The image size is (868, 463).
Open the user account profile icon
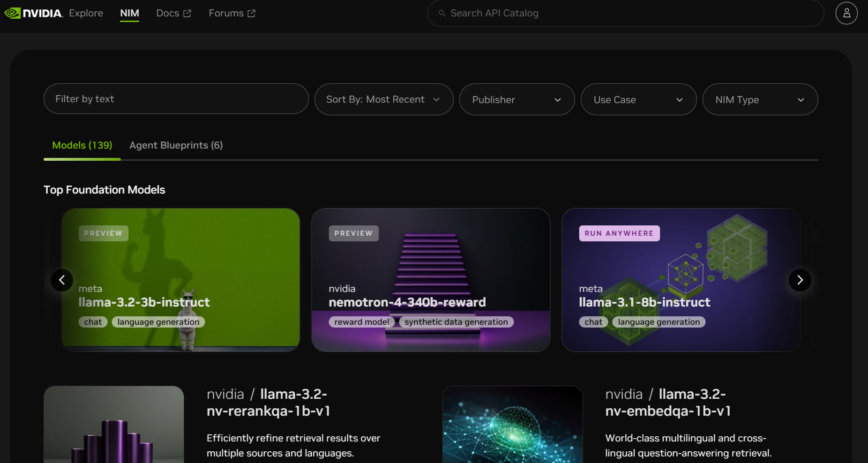pos(846,13)
